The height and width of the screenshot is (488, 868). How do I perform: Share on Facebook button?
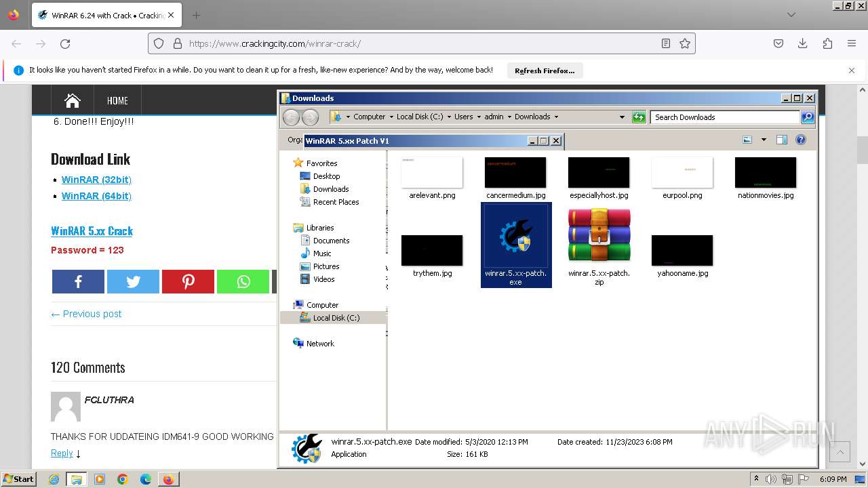(78, 281)
